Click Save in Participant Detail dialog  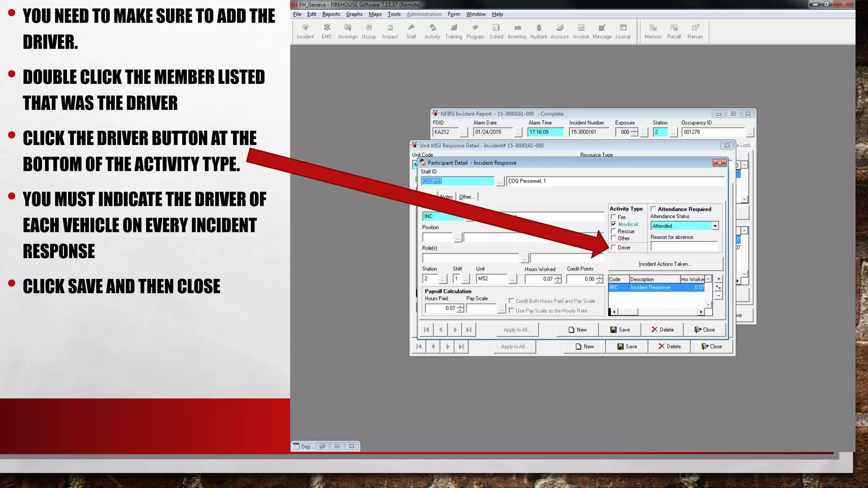tap(620, 330)
